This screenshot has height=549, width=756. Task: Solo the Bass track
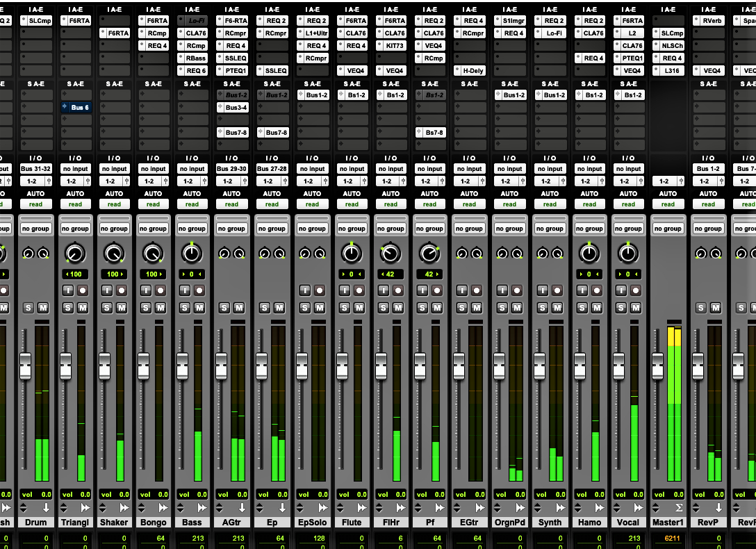[186, 307]
